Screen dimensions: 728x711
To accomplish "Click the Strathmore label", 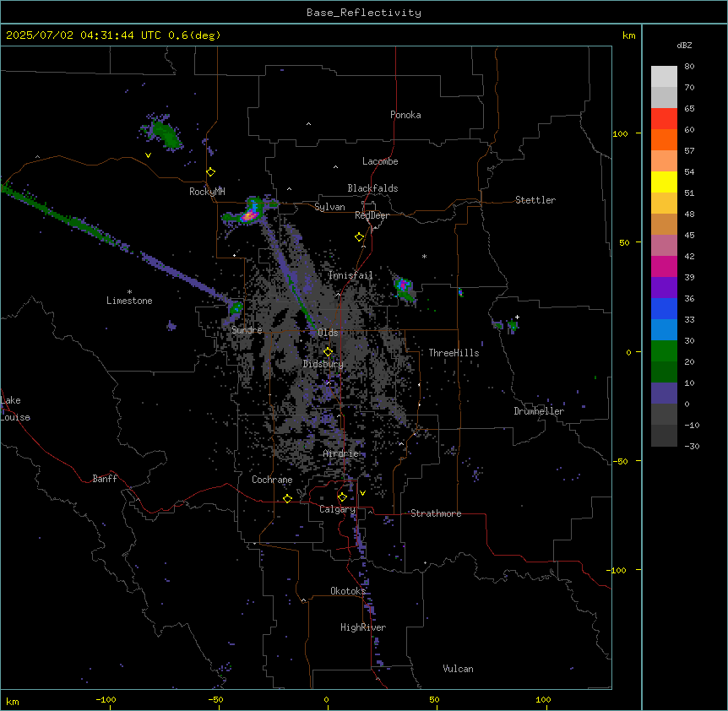I will (x=436, y=513).
